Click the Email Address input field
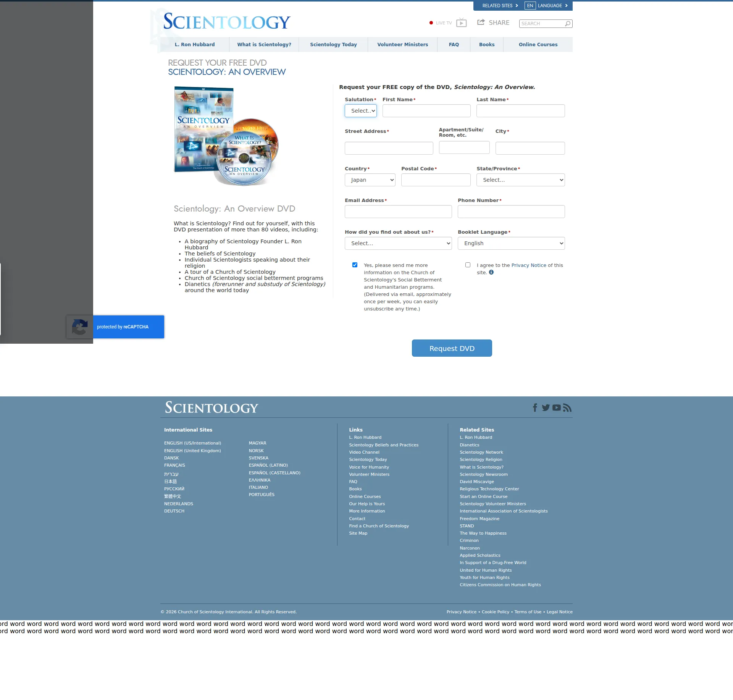This screenshot has width=733, height=700. [398, 212]
